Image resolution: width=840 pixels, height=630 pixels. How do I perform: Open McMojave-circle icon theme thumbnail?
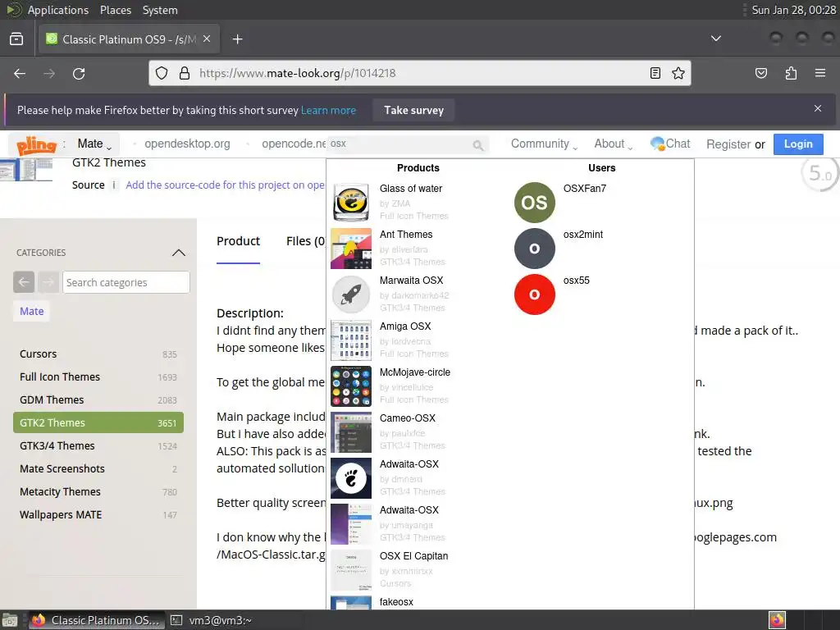351,386
